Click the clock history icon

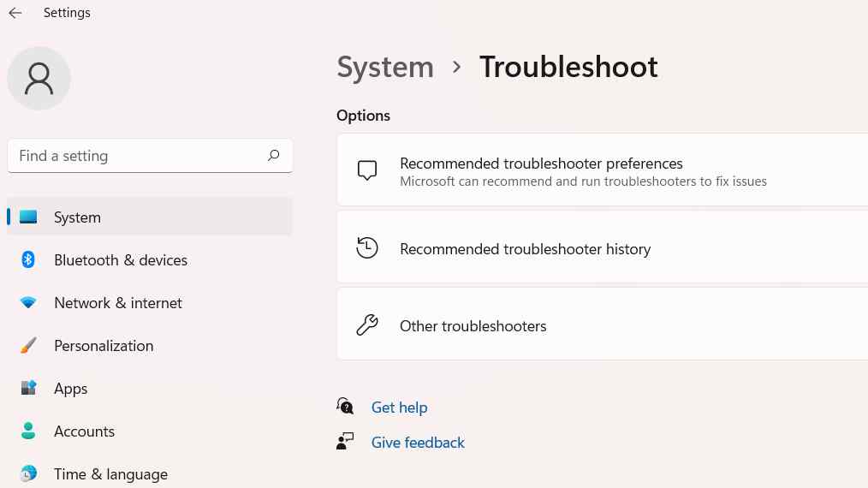coord(367,247)
